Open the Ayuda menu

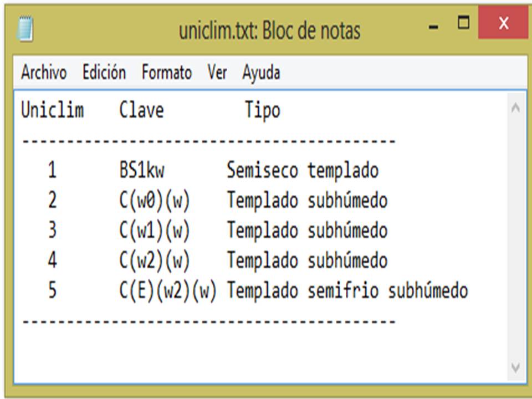[260, 73]
